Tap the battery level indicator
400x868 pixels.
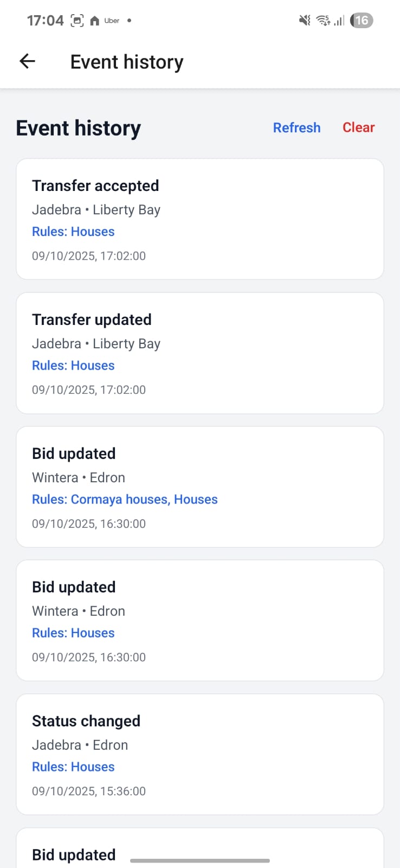[362, 21]
